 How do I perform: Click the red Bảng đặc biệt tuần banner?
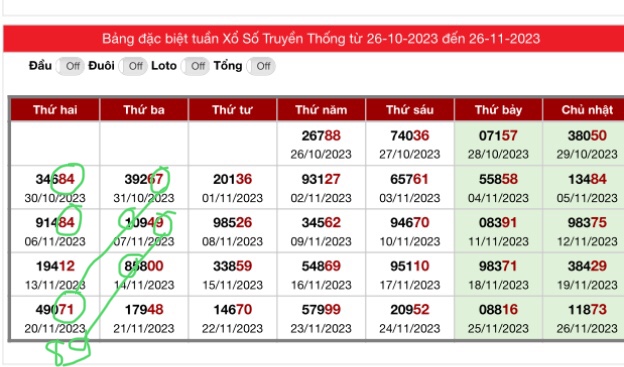pyautogui.click(x=314, y=39)
